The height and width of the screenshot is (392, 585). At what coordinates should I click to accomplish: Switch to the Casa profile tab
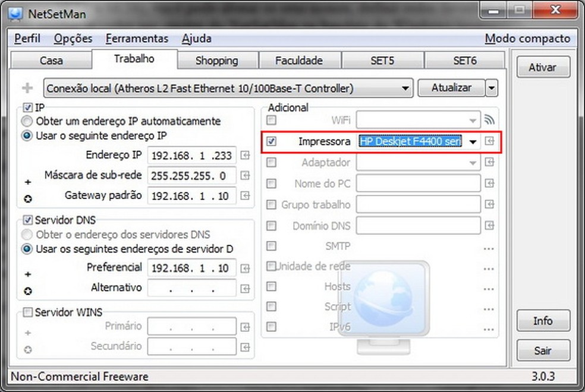(x=51, y=61)
